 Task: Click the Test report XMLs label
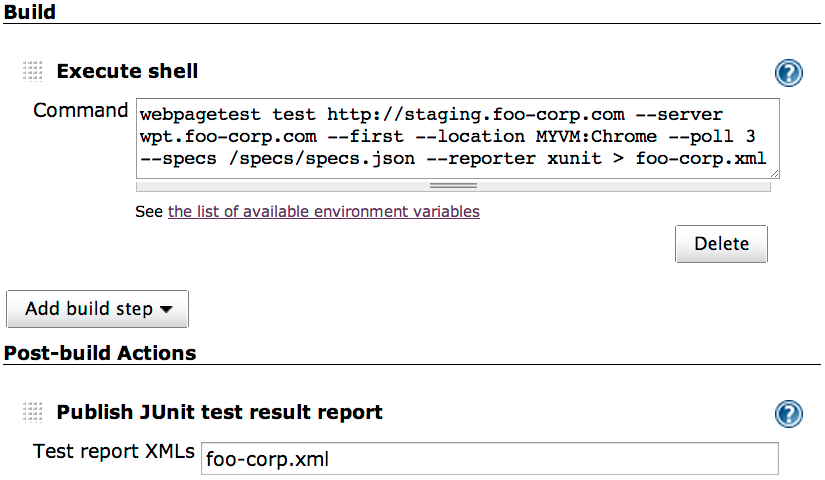click(114, 452)
